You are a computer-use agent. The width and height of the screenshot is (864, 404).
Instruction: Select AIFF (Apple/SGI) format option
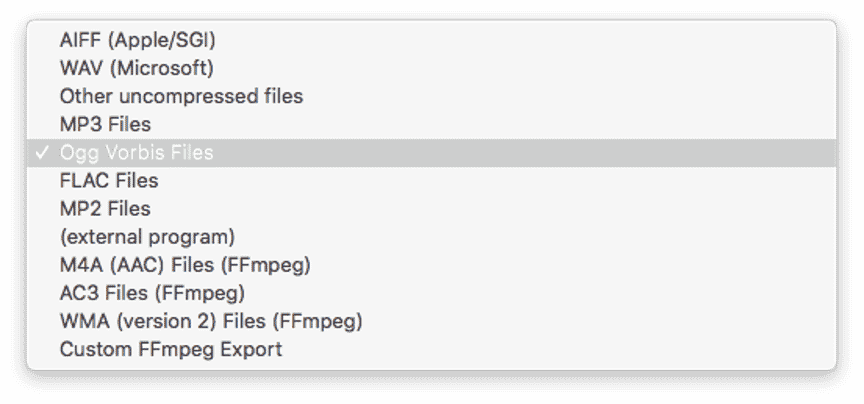(137, 41)
